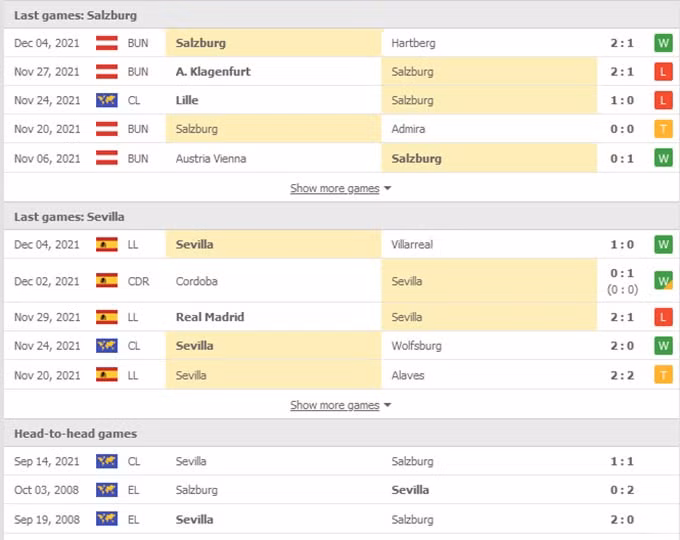Click Austria flag in Dec 04 Salzburg row
This screenshot has height=540, width=680.
(x=107, y=43)
